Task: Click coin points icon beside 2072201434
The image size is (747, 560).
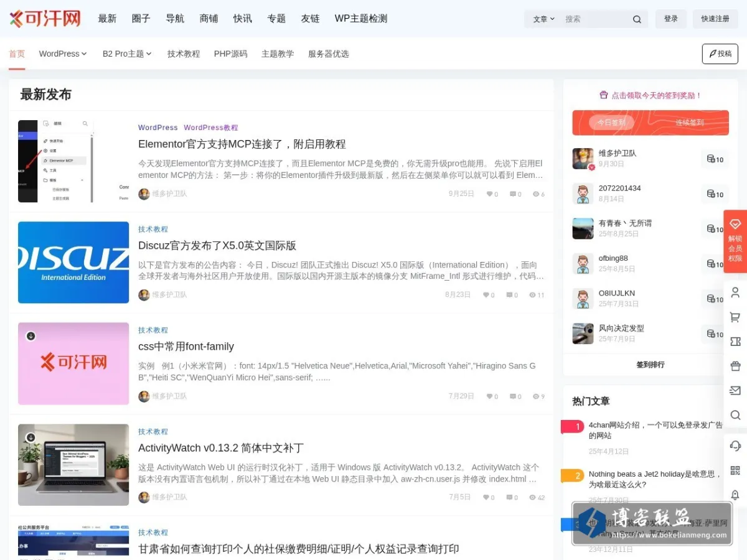Action: (x=711, y=194)
